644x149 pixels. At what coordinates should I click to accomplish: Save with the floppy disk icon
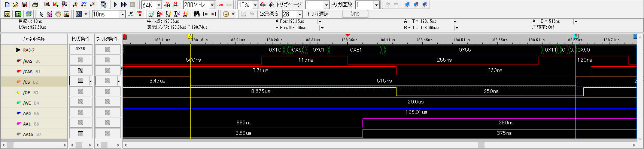[24, 4]
